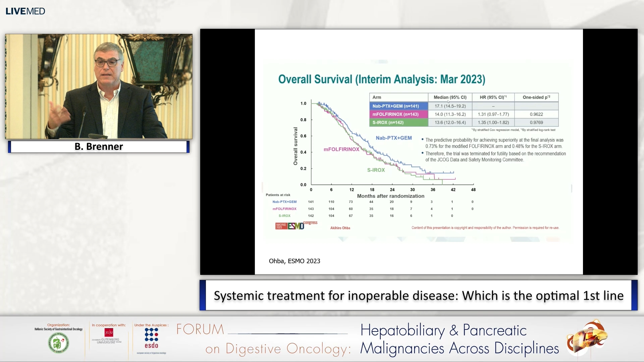Click the bullet about predictive probability of superiority

[x=494, y=143]
